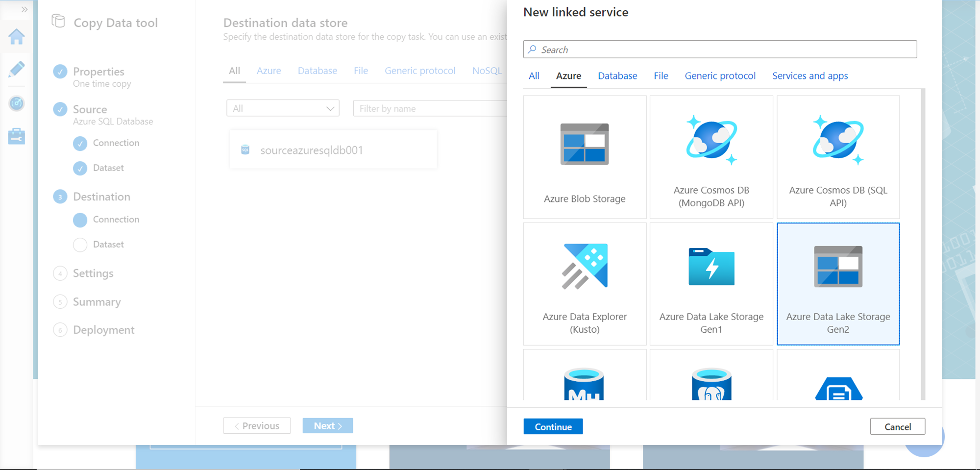Switch to File tab in linked service panel
This screenshot has height=470, width=980.
[x=661, y=76]
